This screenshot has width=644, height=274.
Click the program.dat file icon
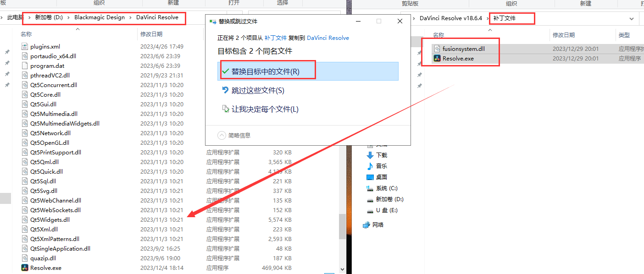click(25, 66)
